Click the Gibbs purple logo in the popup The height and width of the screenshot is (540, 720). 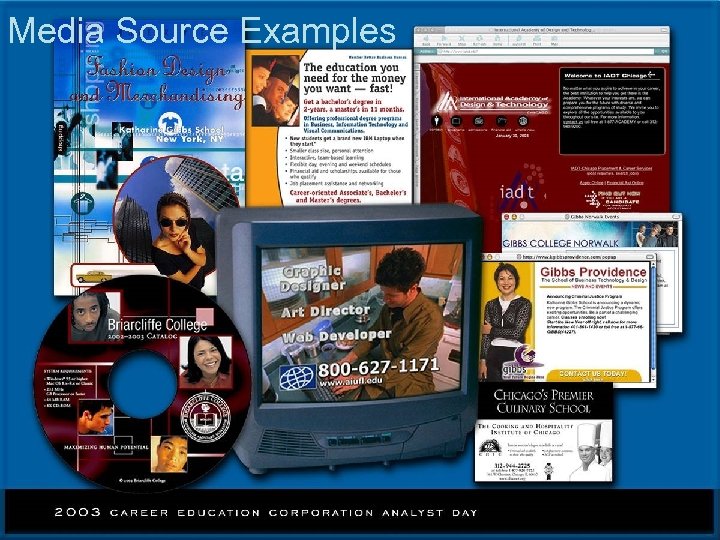pos(521,362)
